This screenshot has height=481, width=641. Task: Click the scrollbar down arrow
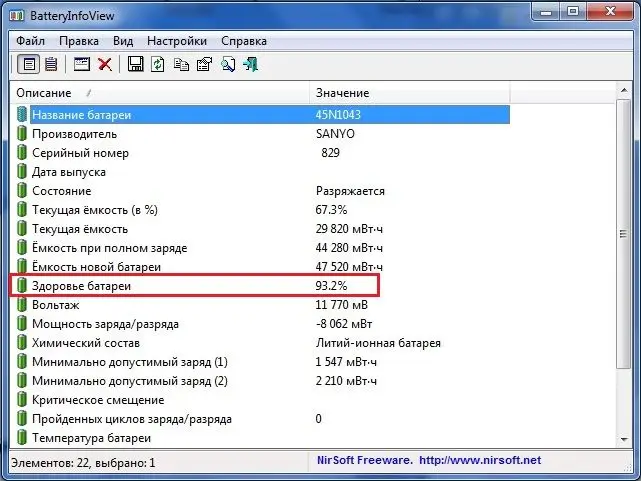pyautogui.click(x=624, y=439)
